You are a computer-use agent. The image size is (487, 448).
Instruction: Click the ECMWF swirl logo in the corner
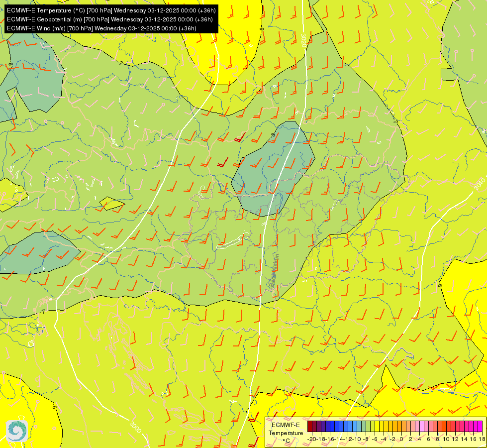click(x=17, y=431)
